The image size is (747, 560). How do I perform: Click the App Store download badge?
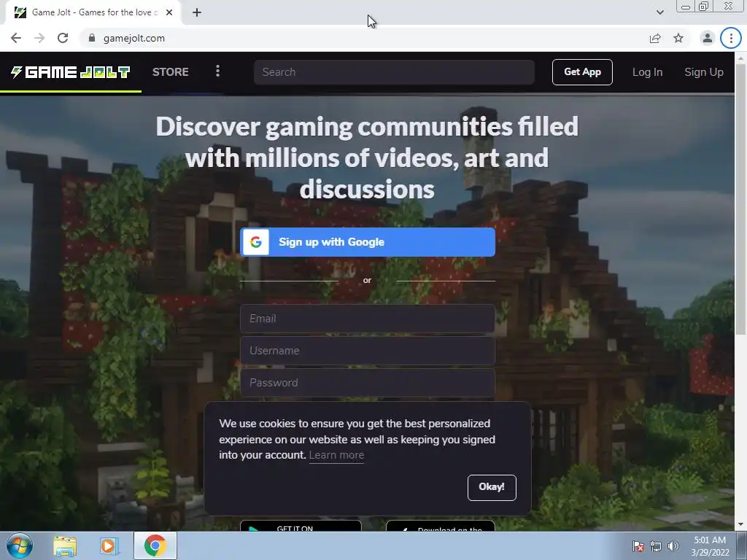(440, 526)
